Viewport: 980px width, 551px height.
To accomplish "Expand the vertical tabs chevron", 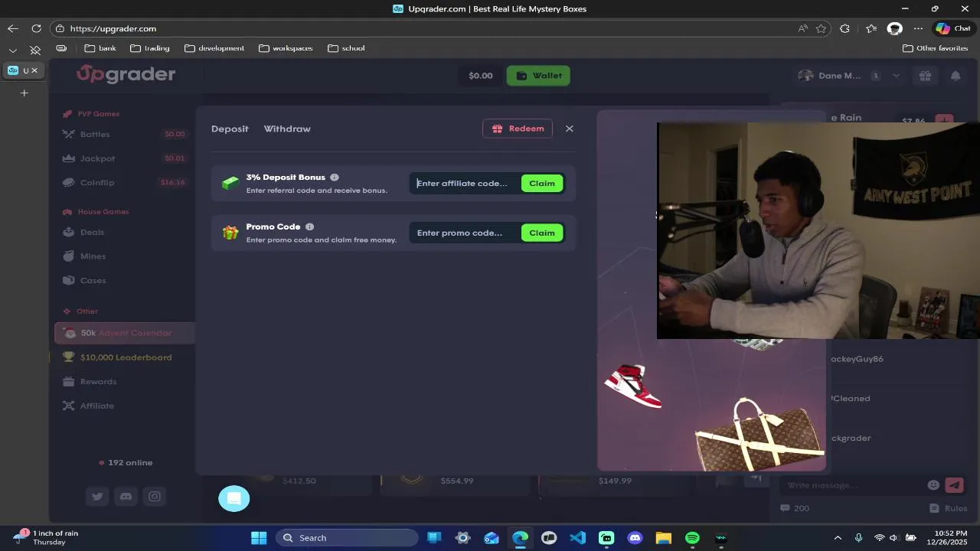I will point(13,51).
